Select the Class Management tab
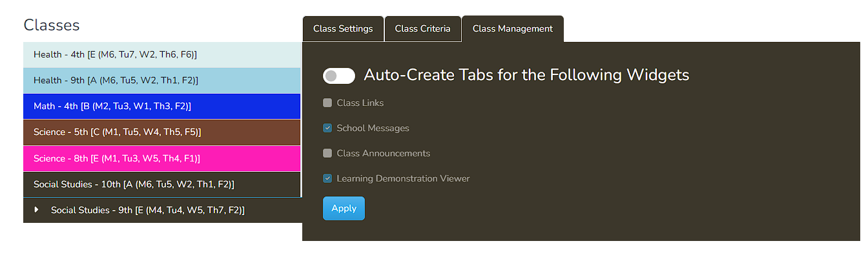The width and height of the screenshot is (868, 261). pos(512,29)
